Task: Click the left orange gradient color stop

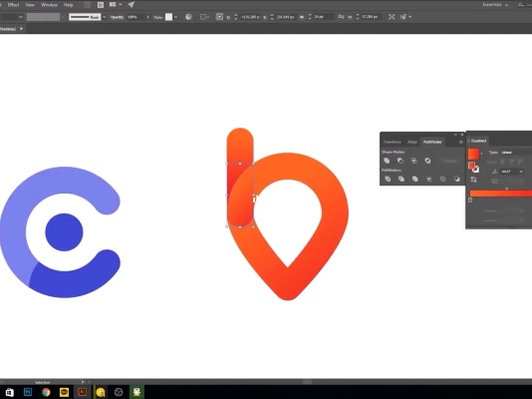Action: pos(470,200)
